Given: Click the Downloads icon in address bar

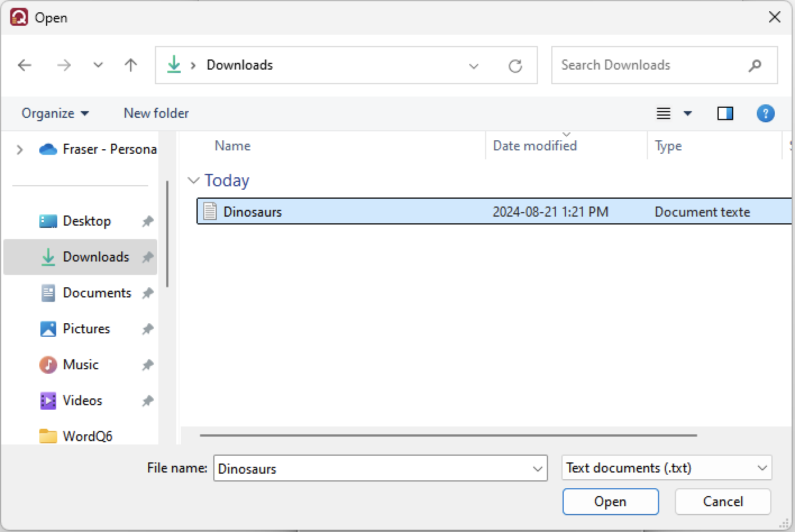Looking at the screenshot, I should [x=174, y=65].
